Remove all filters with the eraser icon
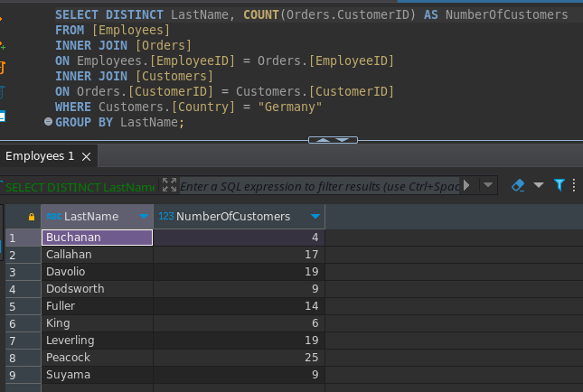583x392 pixels. [x=518, y=185]
